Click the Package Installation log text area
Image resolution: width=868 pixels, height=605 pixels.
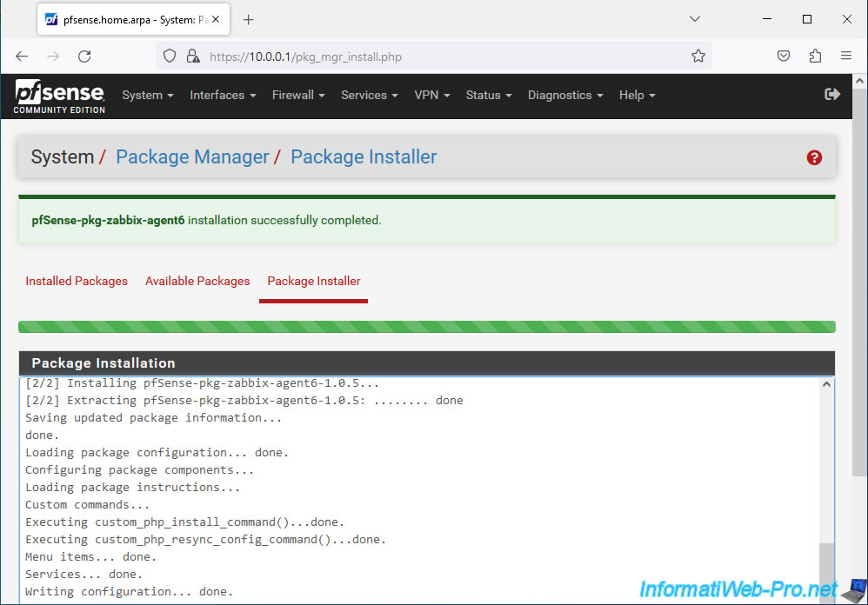427,490
